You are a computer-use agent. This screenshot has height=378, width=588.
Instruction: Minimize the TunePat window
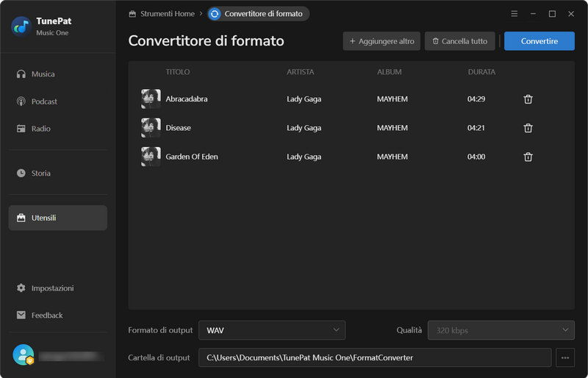533,14
